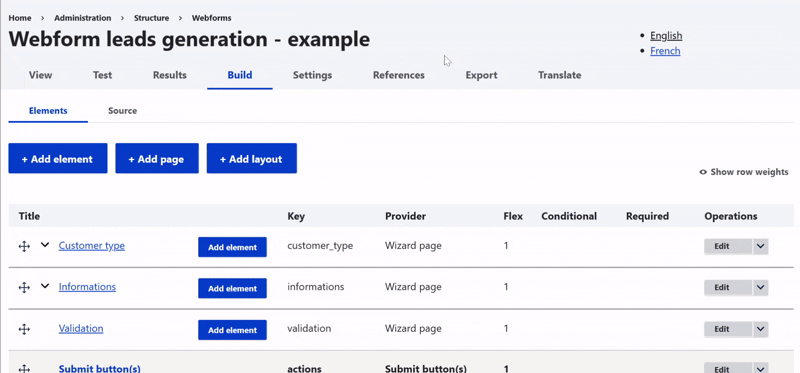Click the customer_type key cell
The height and width of the screenshot is (373, 800).
320,246
